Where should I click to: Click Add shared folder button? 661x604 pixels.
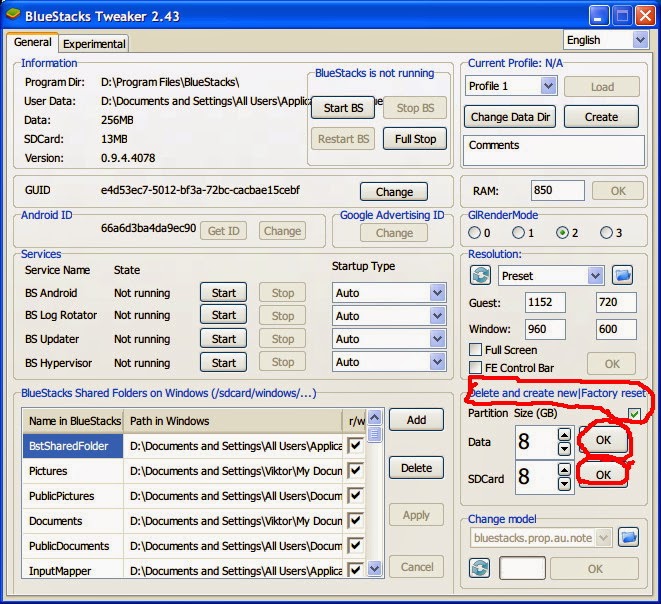click(x=416, y=420)
